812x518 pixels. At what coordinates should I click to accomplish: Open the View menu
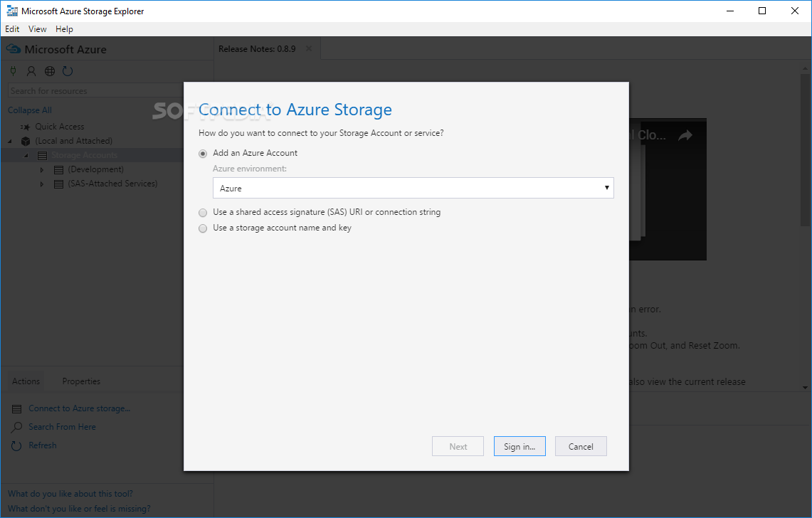point(37,29)
